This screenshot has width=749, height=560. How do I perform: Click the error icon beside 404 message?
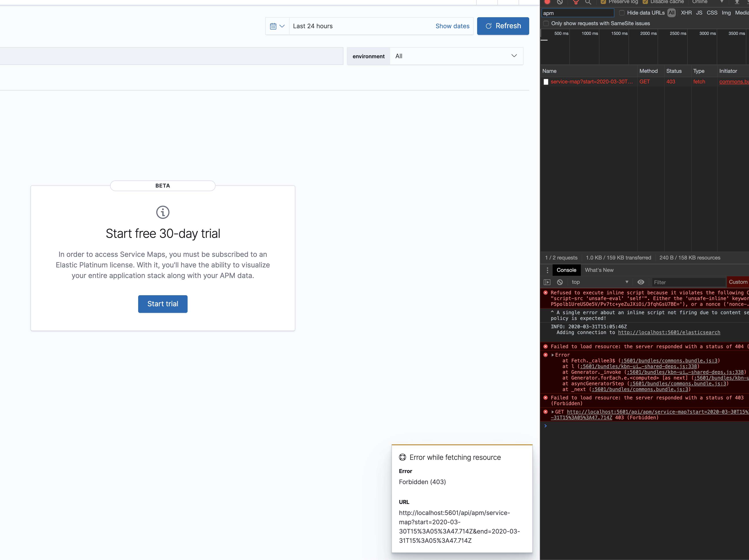[x=546, y=346]
